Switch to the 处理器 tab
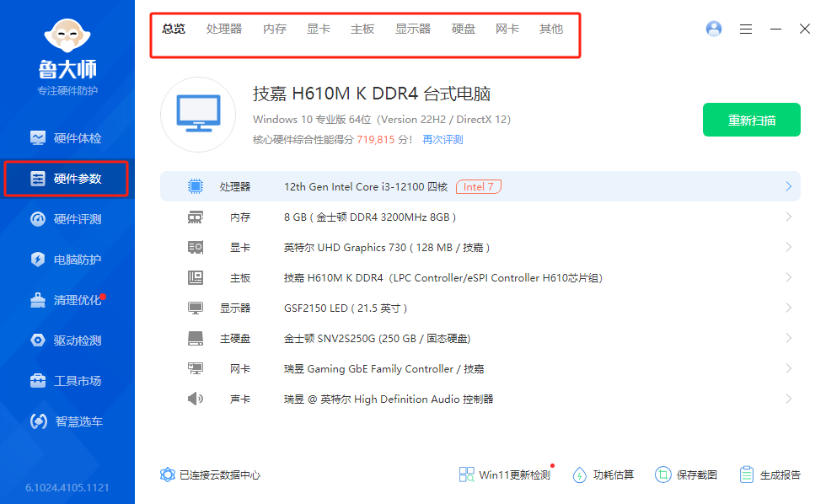826x504 pixels. pos(224,29)
